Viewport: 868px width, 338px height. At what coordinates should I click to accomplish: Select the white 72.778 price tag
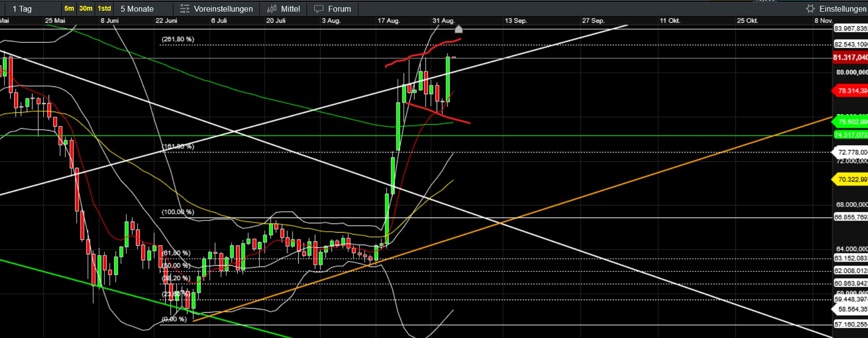coord(850,152)
